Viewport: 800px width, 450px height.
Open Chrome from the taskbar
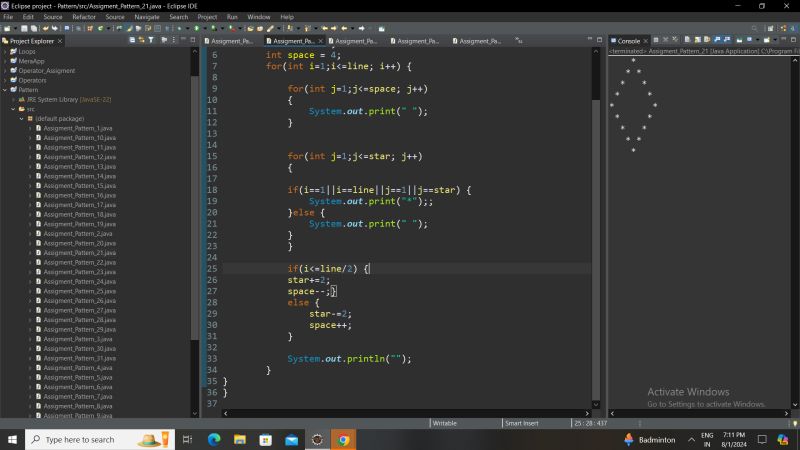pyautogui.click(x=343, y=439)
